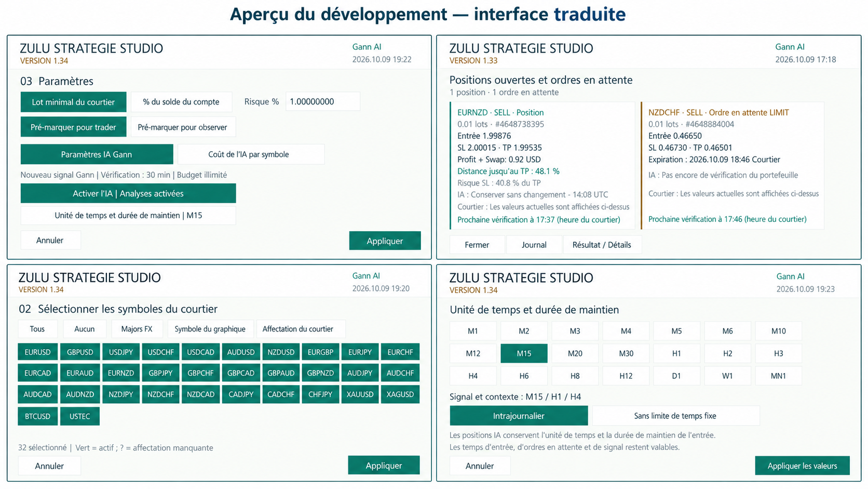The image size is (868, 489).
Task: Select Lot minimal du courtier option
Action: [x=73, y=102]
